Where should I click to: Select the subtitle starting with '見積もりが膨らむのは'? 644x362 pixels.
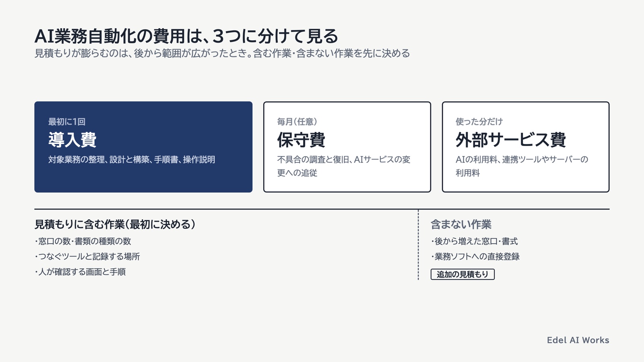tap(222, 53)
